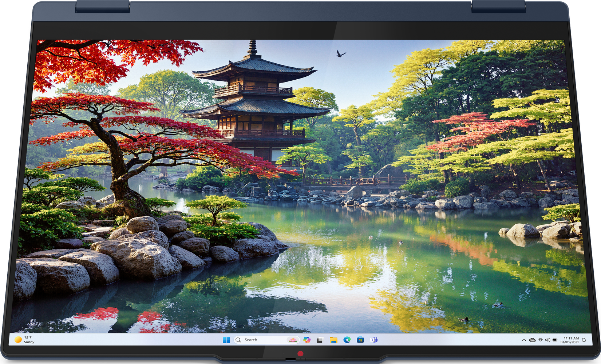Open Task View from the taskbar
The image size is (601, 364).
tap(320, 340)
